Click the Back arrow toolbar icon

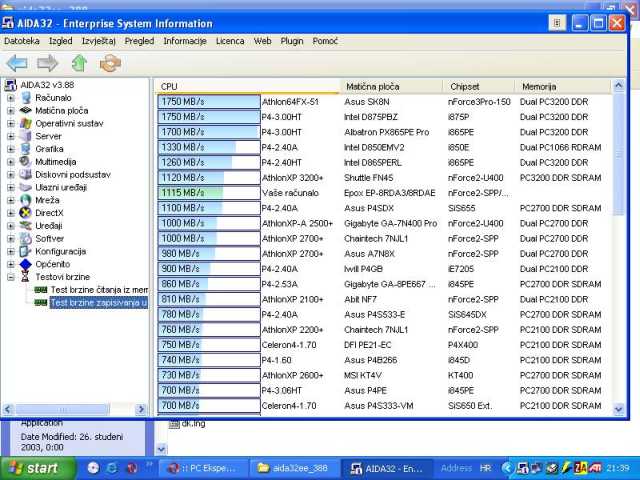pyautogui.click(x=17, y=63)
